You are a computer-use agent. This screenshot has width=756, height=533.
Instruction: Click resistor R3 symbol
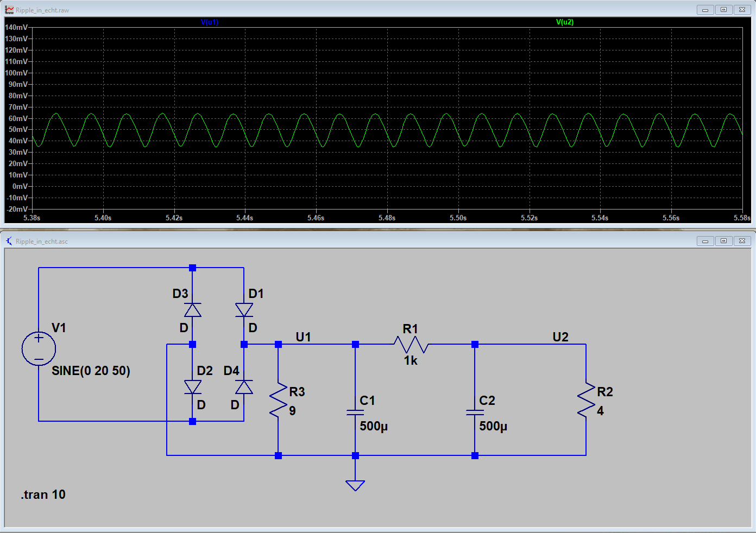click(278, 401)
